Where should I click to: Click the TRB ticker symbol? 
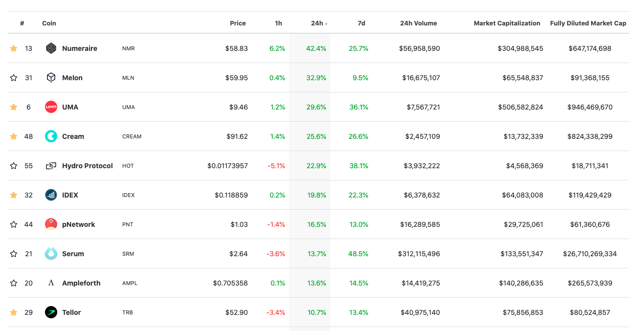pos(128,313)
